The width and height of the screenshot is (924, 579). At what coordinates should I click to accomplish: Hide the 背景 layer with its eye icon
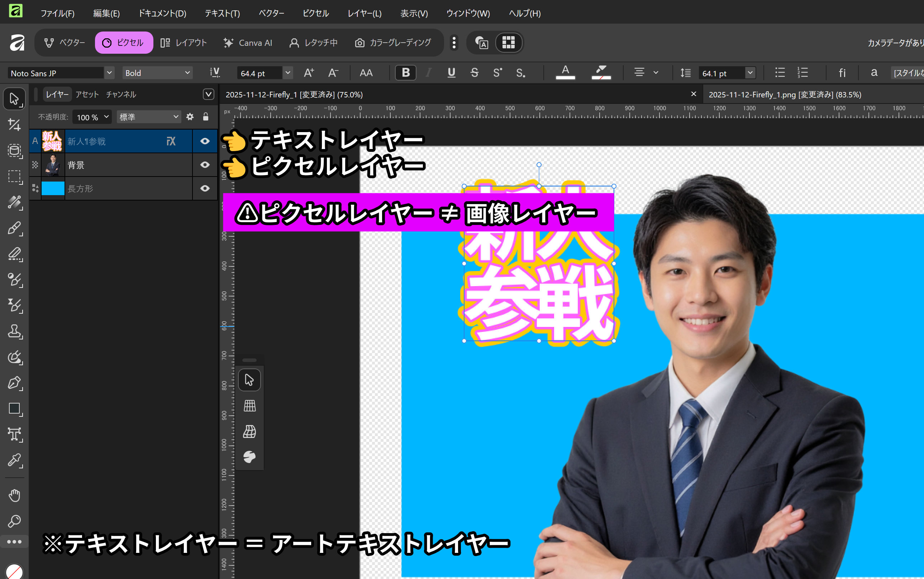click(x=205, y=165)
